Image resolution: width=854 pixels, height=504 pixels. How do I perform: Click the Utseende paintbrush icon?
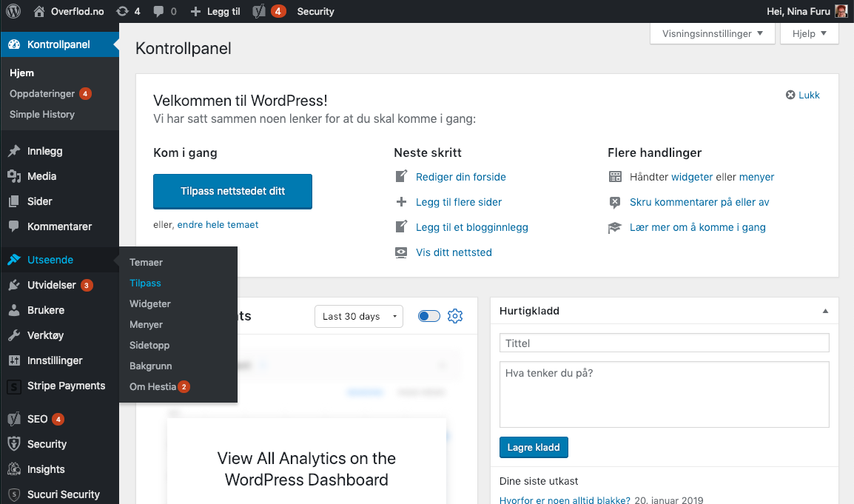pyautogui.click(x=14, y=260)
